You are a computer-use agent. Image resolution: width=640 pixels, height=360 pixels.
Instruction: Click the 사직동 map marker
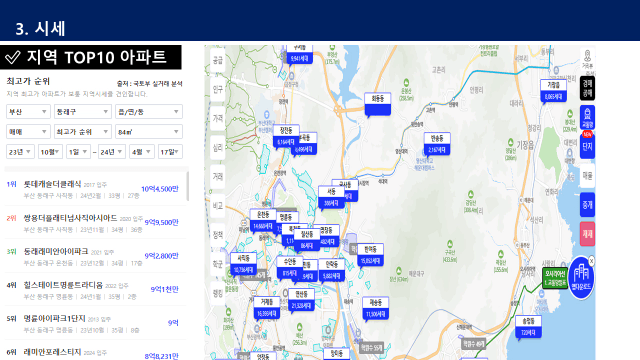[243, 264]
